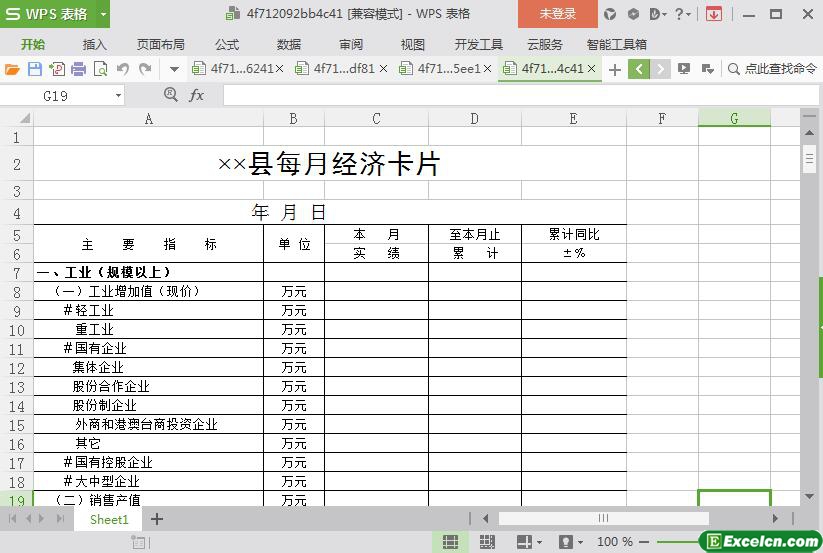Close the 4f71...df81 document tab

tap(383, 68)
